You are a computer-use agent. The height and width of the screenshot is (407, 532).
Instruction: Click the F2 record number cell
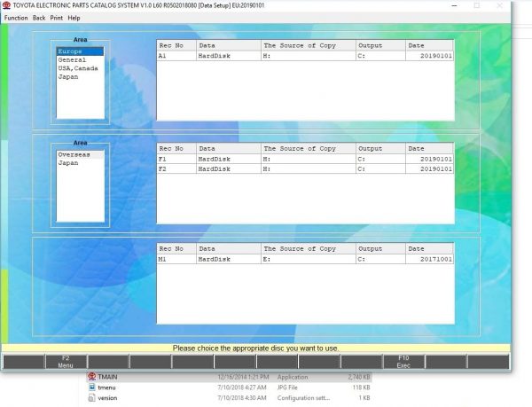[x=176, y=168]
